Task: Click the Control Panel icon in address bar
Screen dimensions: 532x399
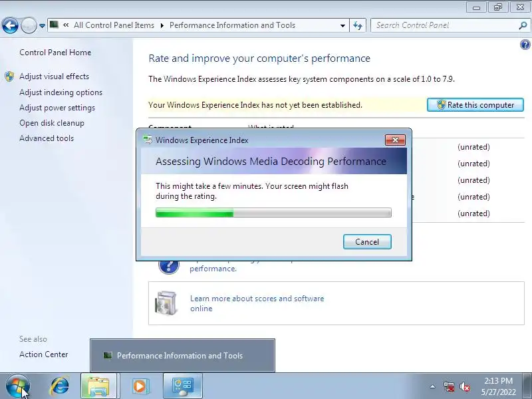Action: point(54,25)
